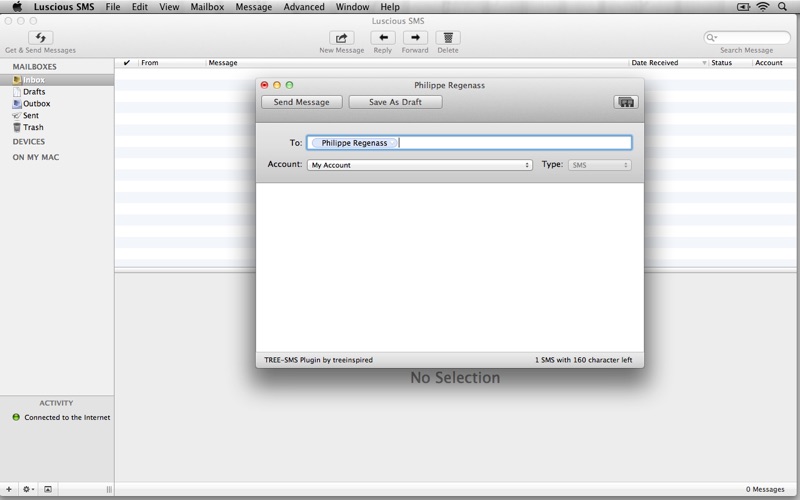
Task: Open the Mailbox menu
Action: click(207, 7)
